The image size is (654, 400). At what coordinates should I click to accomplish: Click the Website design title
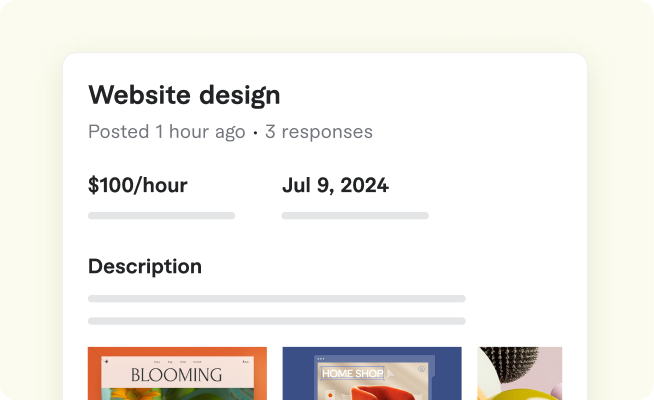[x=184, y=95]
